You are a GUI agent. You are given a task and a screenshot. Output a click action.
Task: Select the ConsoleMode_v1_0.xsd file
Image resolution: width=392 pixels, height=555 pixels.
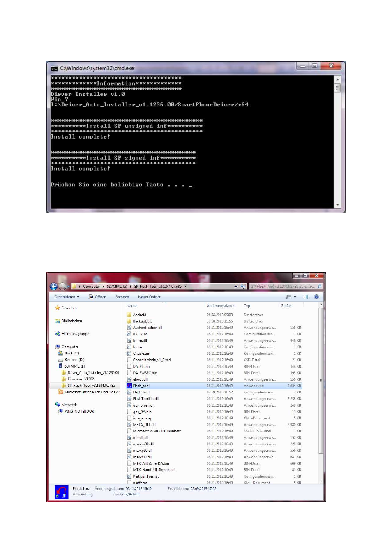[x=152, y=360]
